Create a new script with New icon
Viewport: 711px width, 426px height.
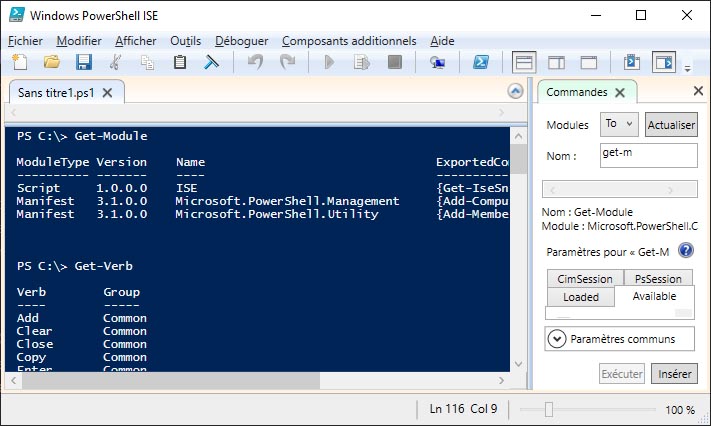point(19,62)
